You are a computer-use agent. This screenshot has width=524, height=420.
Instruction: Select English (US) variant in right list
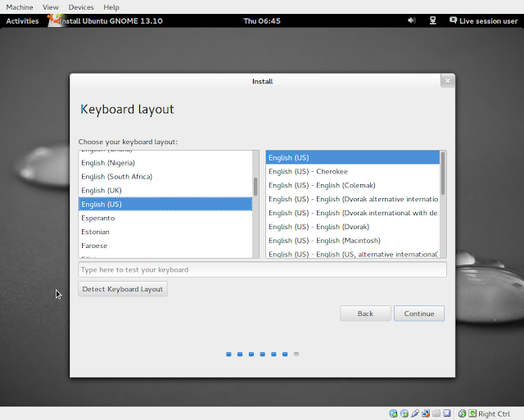click(x=353, y=157)
